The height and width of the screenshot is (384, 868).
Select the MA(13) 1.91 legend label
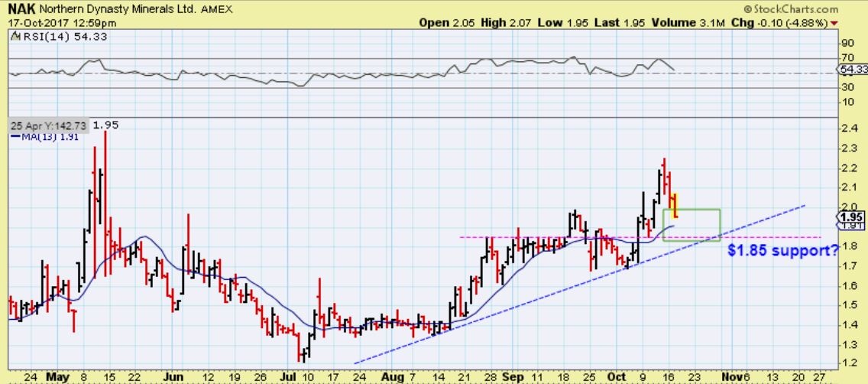37,137
